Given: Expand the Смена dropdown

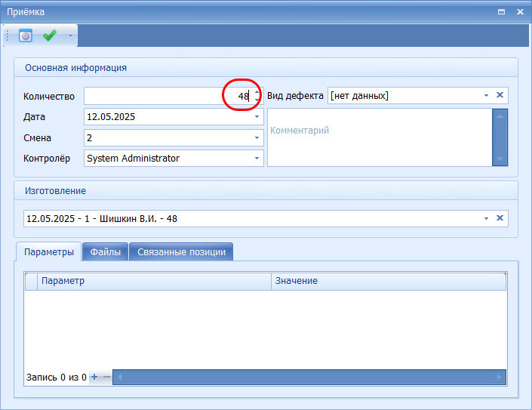Looking at the screenshot, I should point(257,137).
